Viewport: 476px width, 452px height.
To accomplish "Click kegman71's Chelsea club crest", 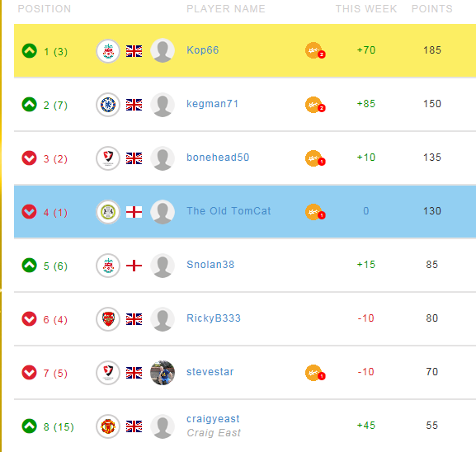I will tap(108, 105).
